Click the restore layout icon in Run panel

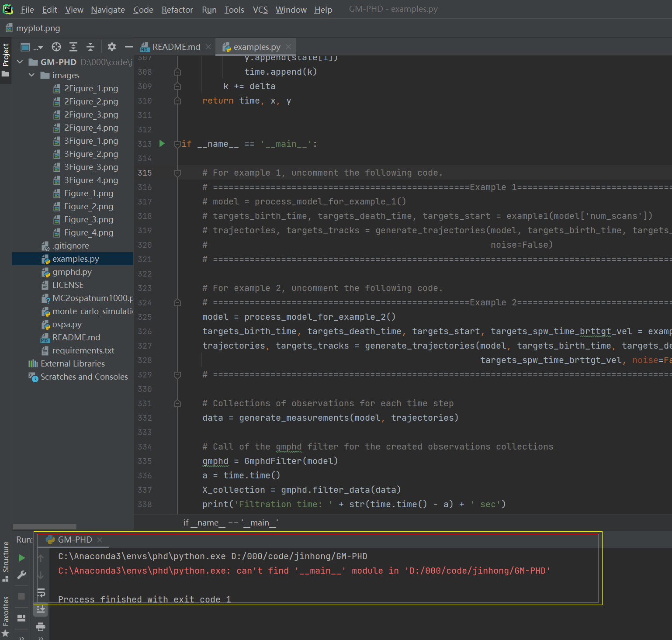[21, 618]
